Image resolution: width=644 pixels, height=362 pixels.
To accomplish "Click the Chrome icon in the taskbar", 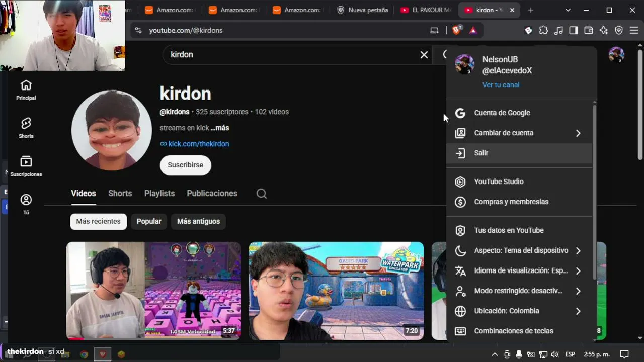I will tap(84, 354).
